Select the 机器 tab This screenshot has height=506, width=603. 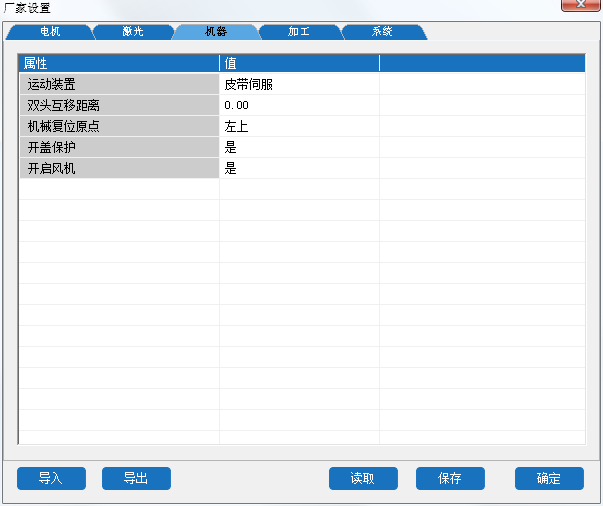[x=216, y=32]
